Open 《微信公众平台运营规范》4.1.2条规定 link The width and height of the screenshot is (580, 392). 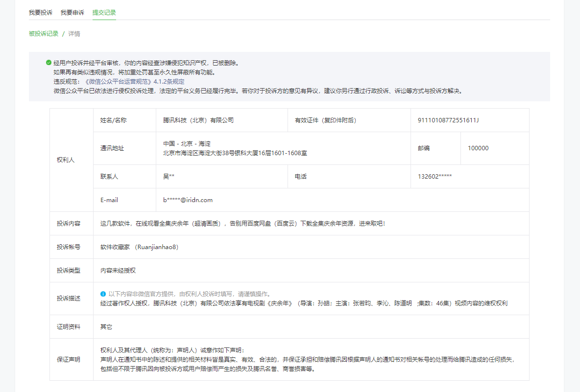pos(134,82)
